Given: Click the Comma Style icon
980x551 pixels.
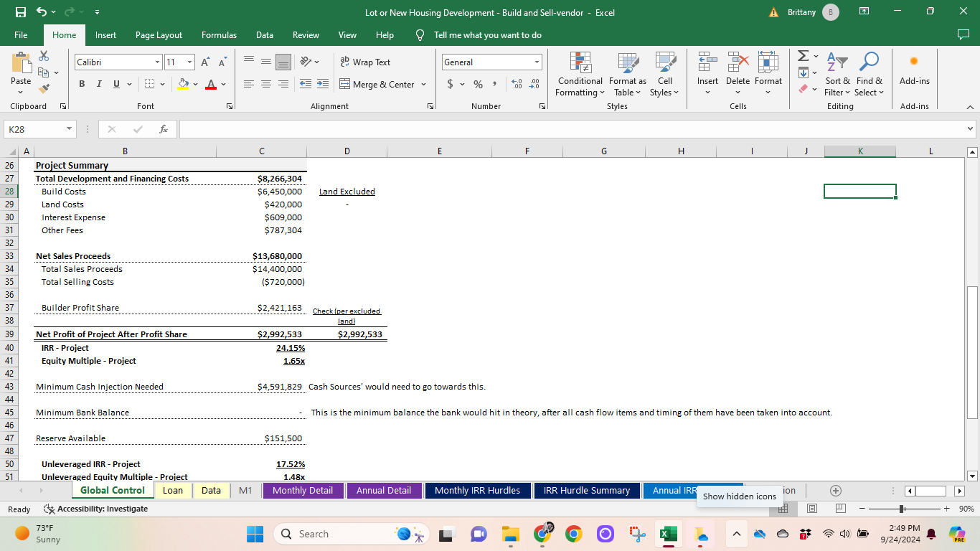Looking at the screenshot, I should point(494,84).
